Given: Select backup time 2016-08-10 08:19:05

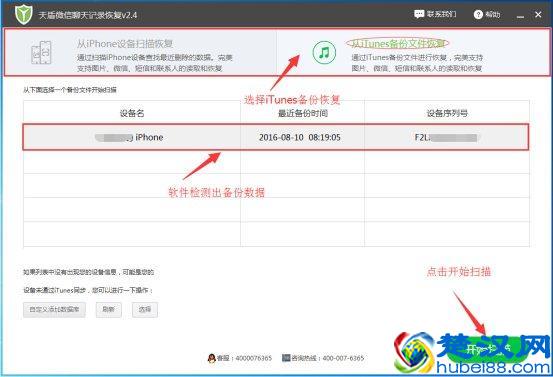Looking at the screenshot, I should [x=299, y=137].
